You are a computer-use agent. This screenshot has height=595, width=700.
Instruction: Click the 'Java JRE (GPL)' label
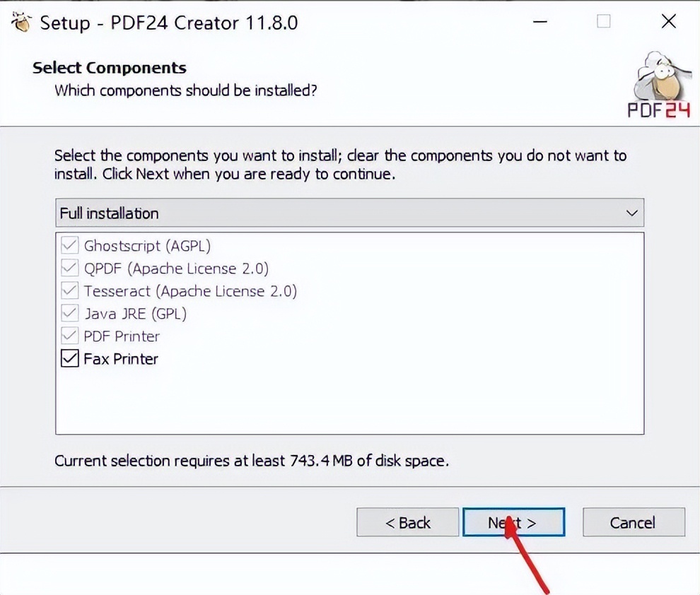[x=135, y=314]
